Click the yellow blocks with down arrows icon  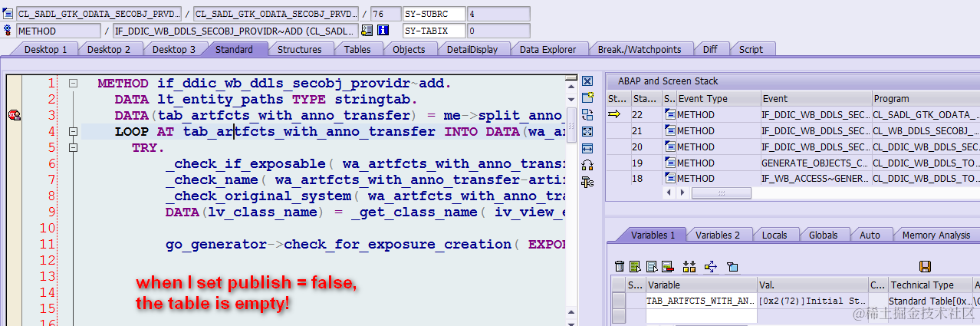coord(689,266)
